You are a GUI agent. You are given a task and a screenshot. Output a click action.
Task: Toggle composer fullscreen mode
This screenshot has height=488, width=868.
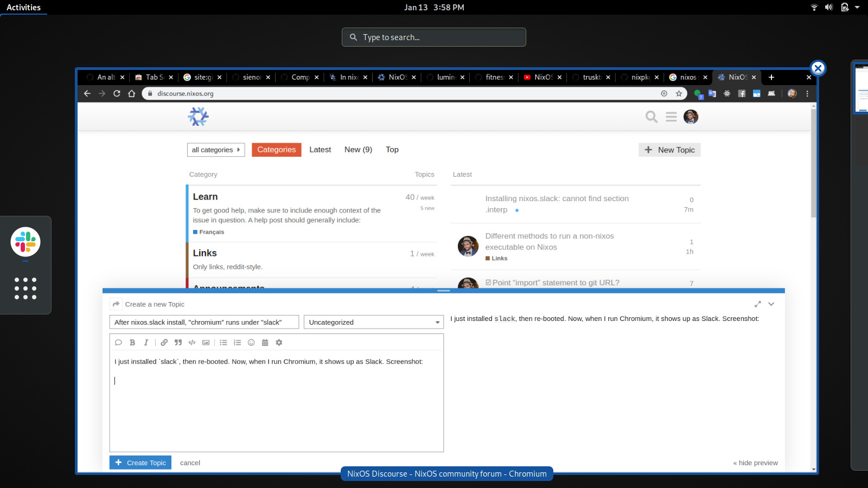pos(758,304)
